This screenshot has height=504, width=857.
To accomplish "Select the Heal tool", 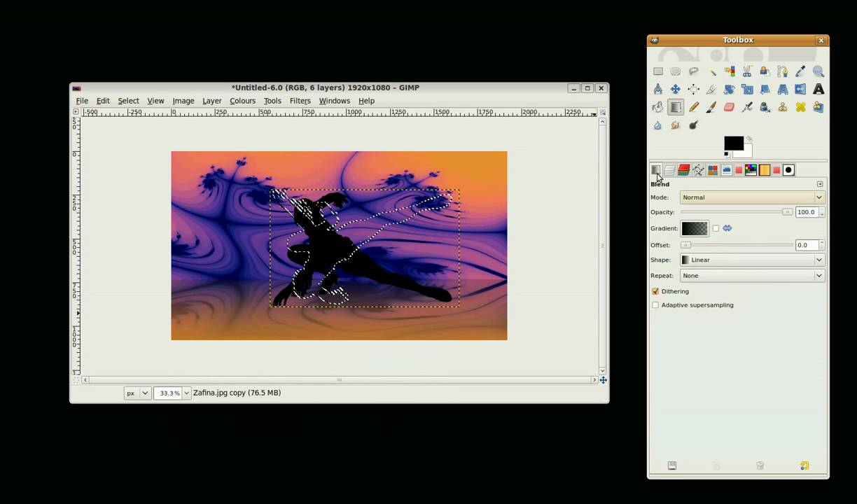I will coord(800,107).
